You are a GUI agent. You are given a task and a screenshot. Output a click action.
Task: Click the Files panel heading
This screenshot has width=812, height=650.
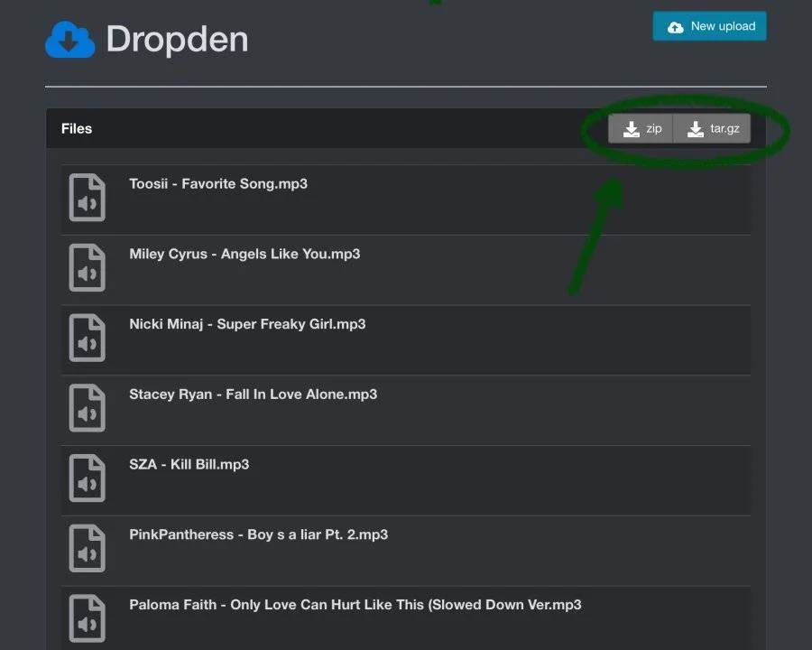(x=77, y=128)
